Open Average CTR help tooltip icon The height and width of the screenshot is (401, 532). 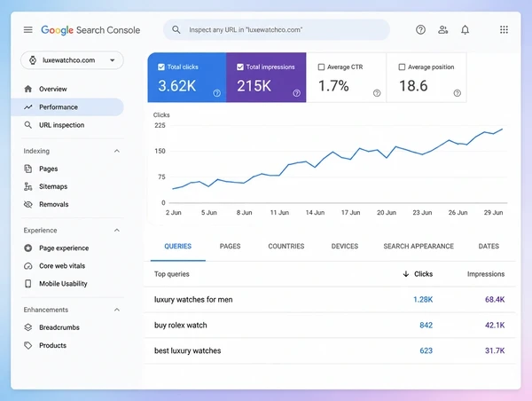point(377,93)
